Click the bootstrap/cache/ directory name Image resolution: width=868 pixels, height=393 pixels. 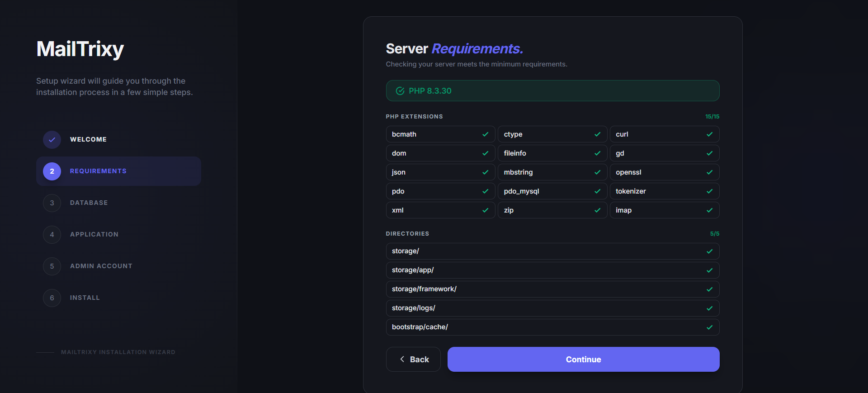(420, 327)
